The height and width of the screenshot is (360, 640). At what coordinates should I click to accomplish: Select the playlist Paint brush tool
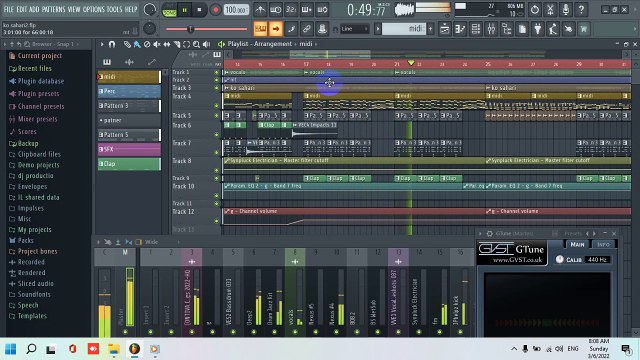point(137,44)
